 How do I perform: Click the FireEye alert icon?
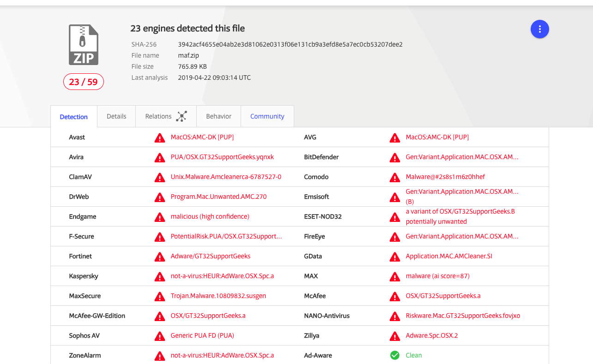click(395, 237)
